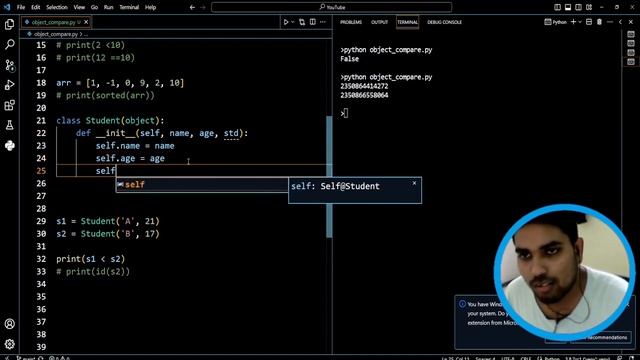Open the Go menu

(x=94, y=7)
